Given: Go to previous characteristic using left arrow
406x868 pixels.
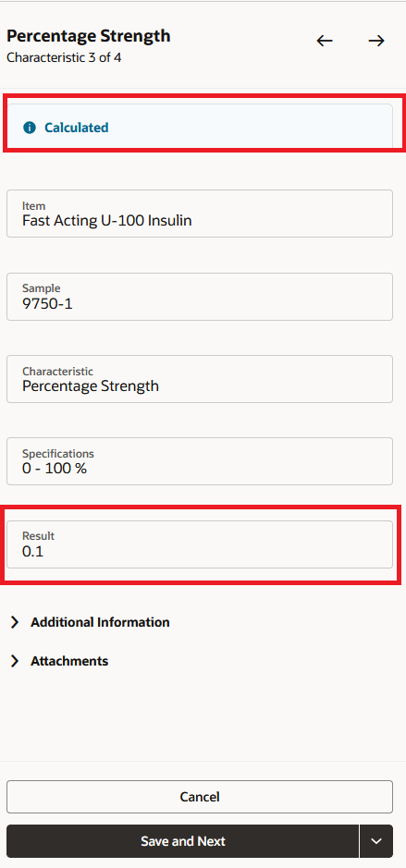Looking at the screenshot, I should 325,41.
